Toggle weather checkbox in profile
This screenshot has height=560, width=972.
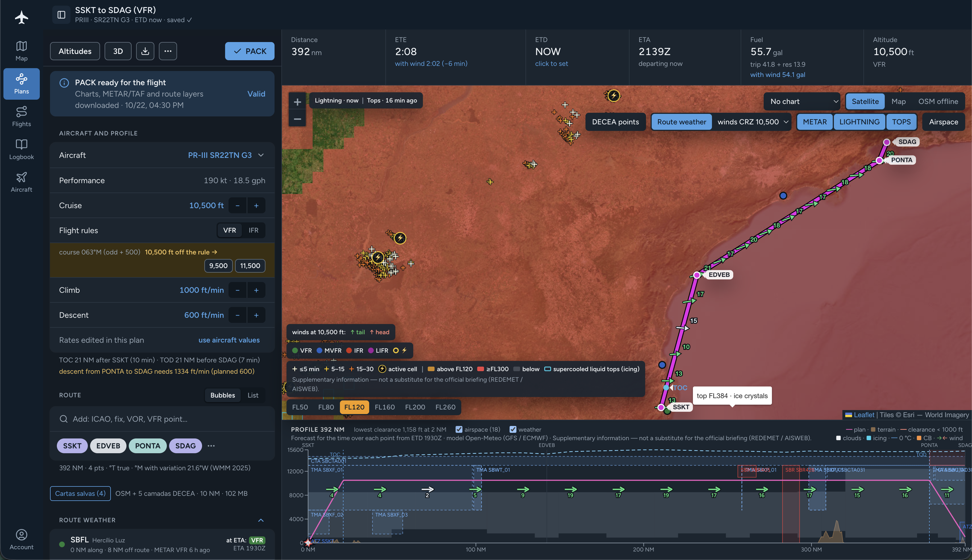click(513, 430)
